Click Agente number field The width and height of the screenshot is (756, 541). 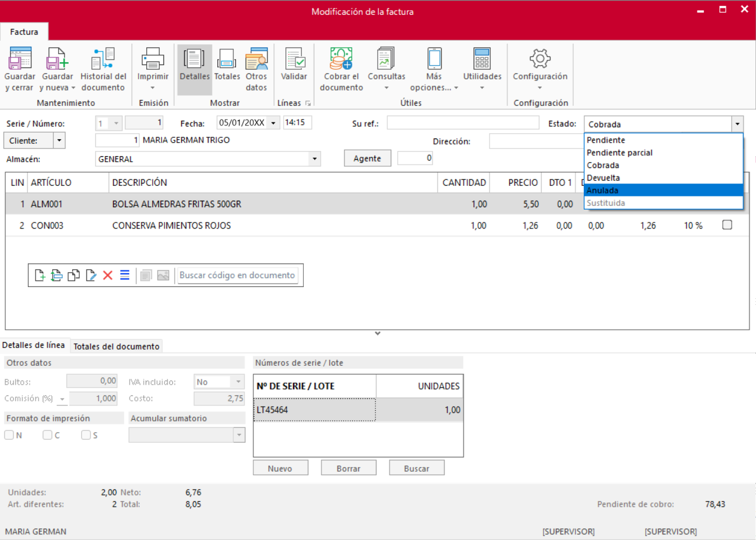click(x=415, y=158)
